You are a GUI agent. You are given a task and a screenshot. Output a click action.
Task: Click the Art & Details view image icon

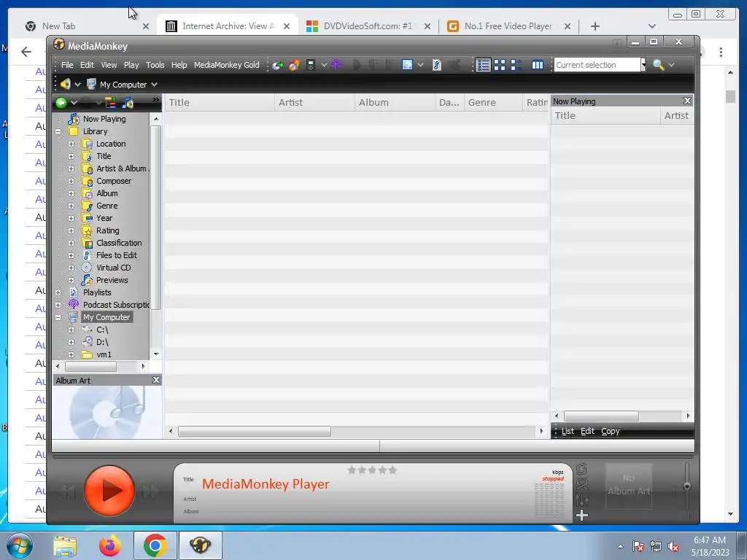(x=407, y=65)
